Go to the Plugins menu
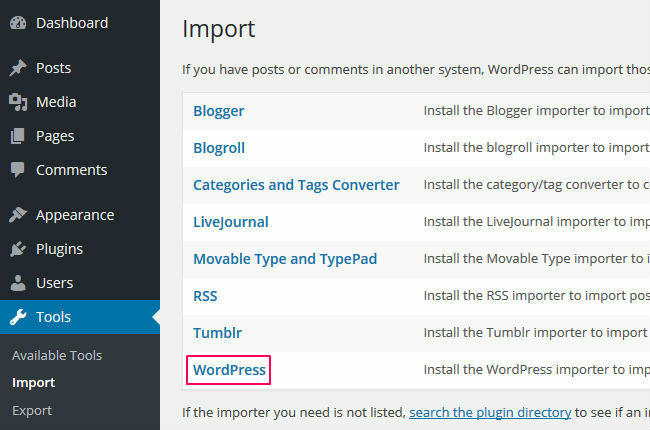 [59, 249]
